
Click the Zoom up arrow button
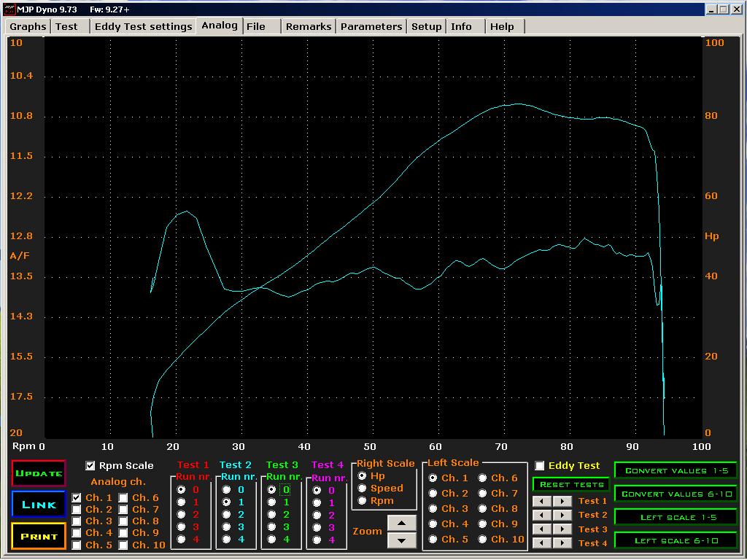(402, 523)
